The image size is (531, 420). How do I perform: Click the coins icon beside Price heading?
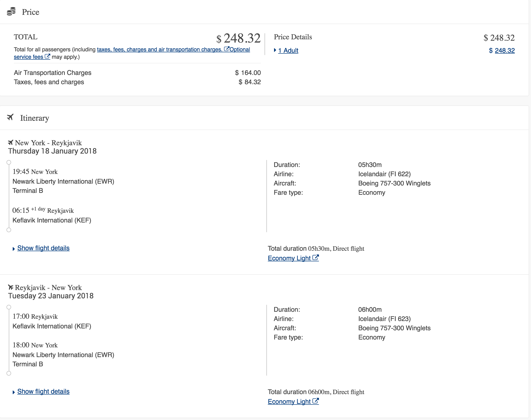(11, 11)
